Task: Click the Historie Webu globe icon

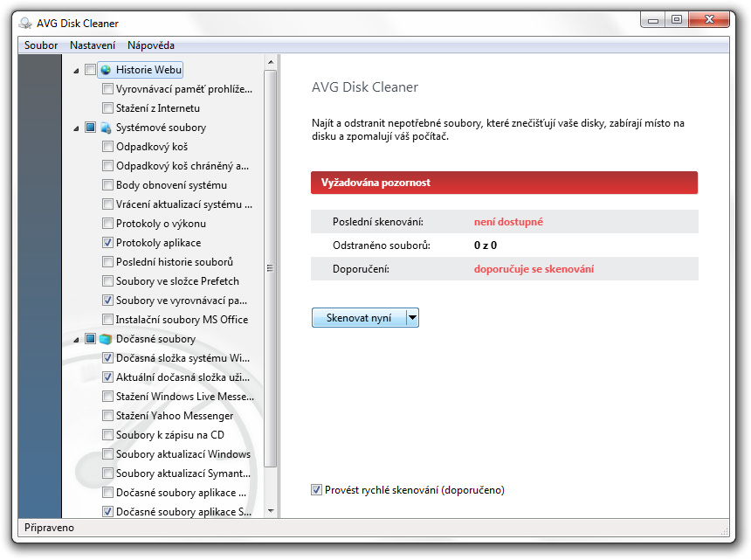Action: [x=106, y=70]
